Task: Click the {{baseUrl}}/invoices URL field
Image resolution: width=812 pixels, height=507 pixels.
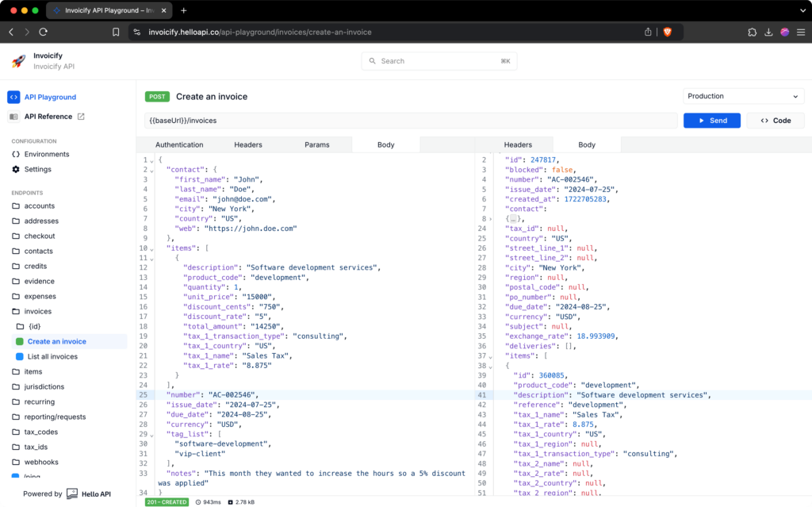Action: [411, 121]
